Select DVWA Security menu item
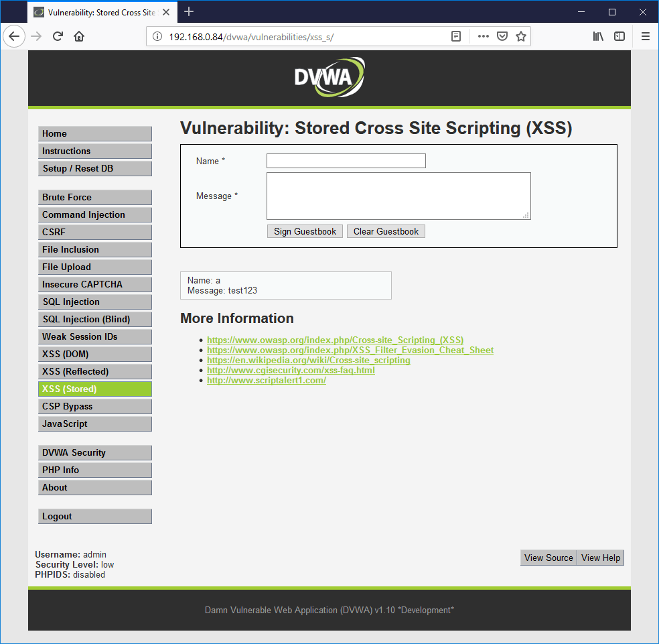The image size is (659, 644). 94,452
